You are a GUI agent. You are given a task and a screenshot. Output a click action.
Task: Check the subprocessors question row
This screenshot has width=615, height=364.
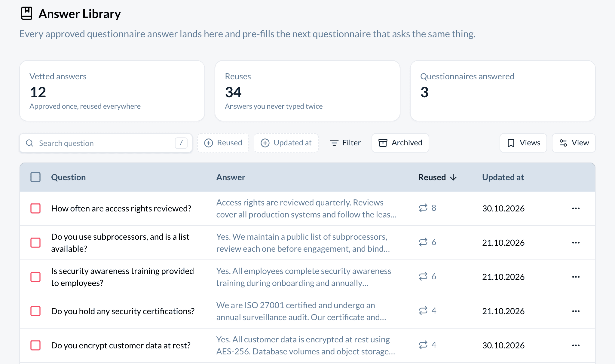(35, 243)
